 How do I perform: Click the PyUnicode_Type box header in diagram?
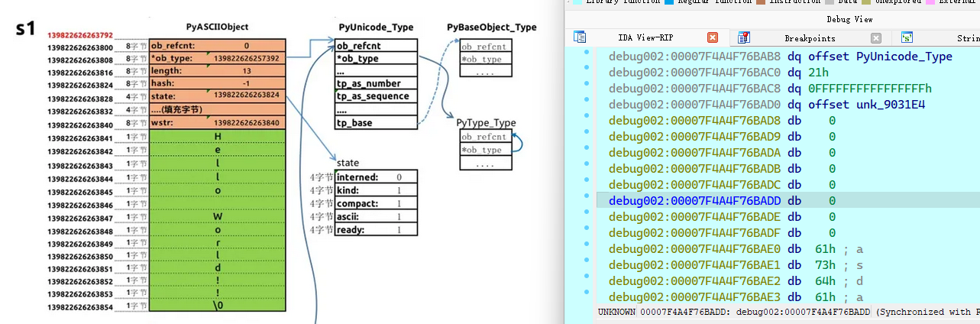coord(377,28)
